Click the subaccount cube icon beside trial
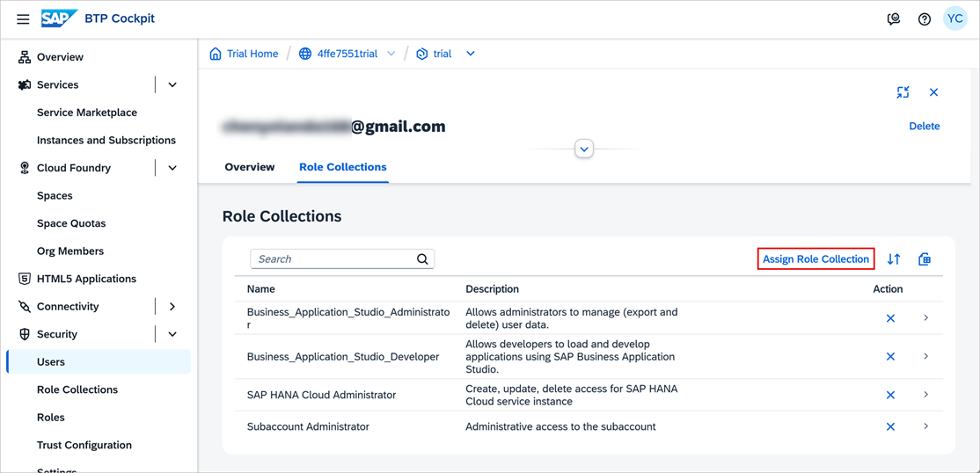Viewport: 980px width, 473px height. pos(422,54)
